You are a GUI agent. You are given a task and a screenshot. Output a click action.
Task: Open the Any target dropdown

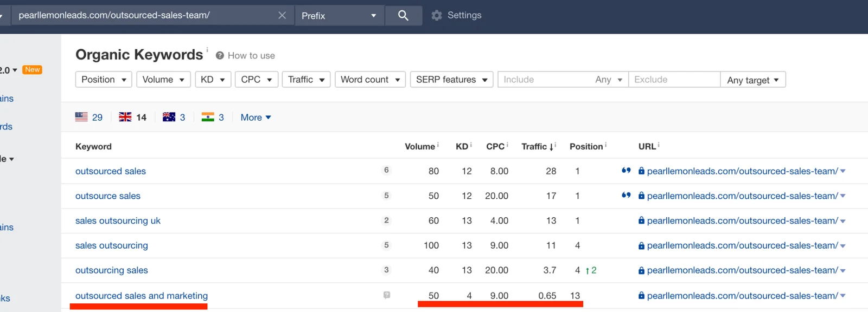click(753, 80)
